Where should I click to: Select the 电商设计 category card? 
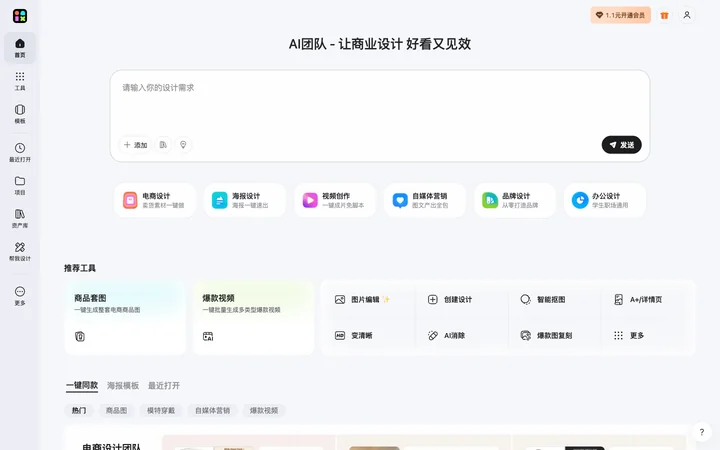(x=154, y=200)
